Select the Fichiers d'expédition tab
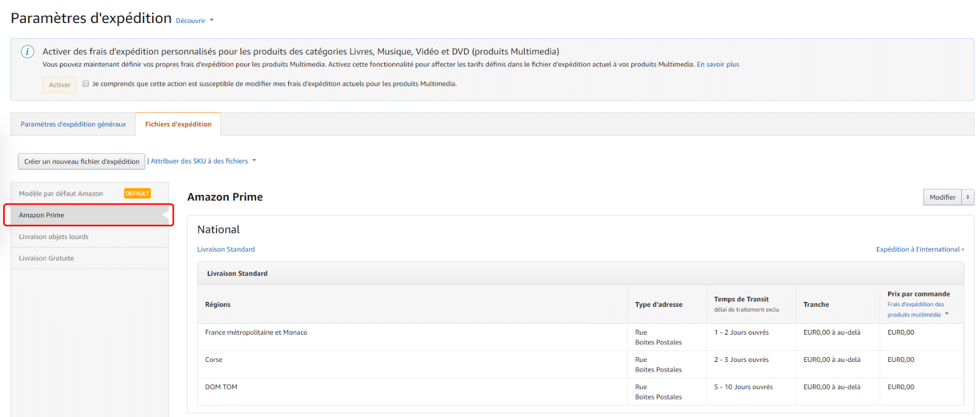 [x=178, y=124]
